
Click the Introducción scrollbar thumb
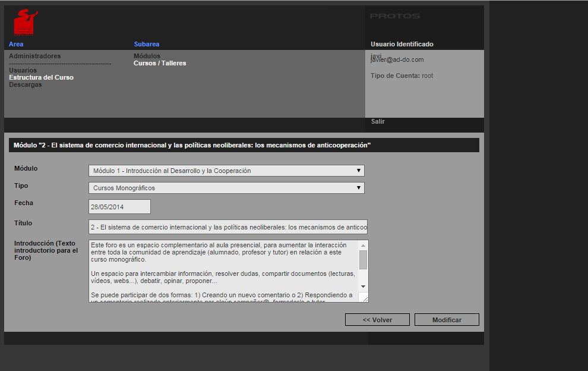[363, 260]
